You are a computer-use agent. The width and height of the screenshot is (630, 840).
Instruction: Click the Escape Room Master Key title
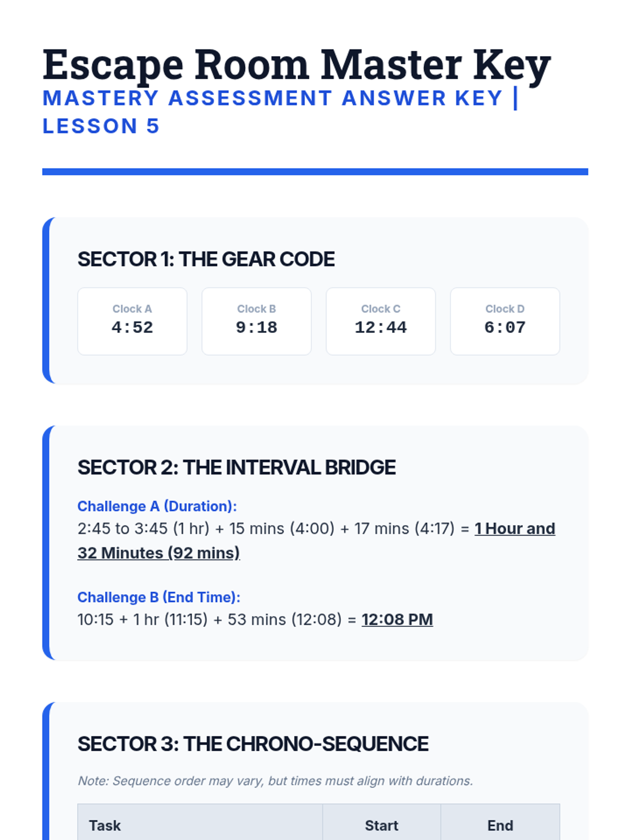(297, 65)
